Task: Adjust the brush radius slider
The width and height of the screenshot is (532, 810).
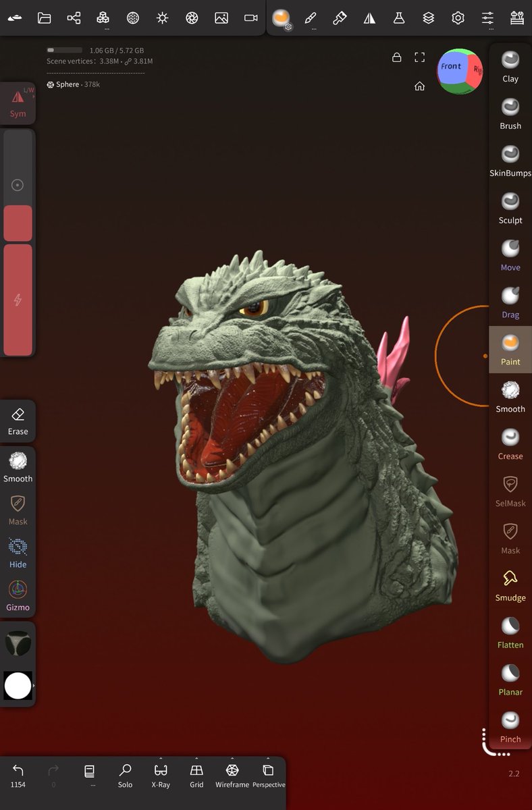Action: pyautogui.click(x=18, y=185)
